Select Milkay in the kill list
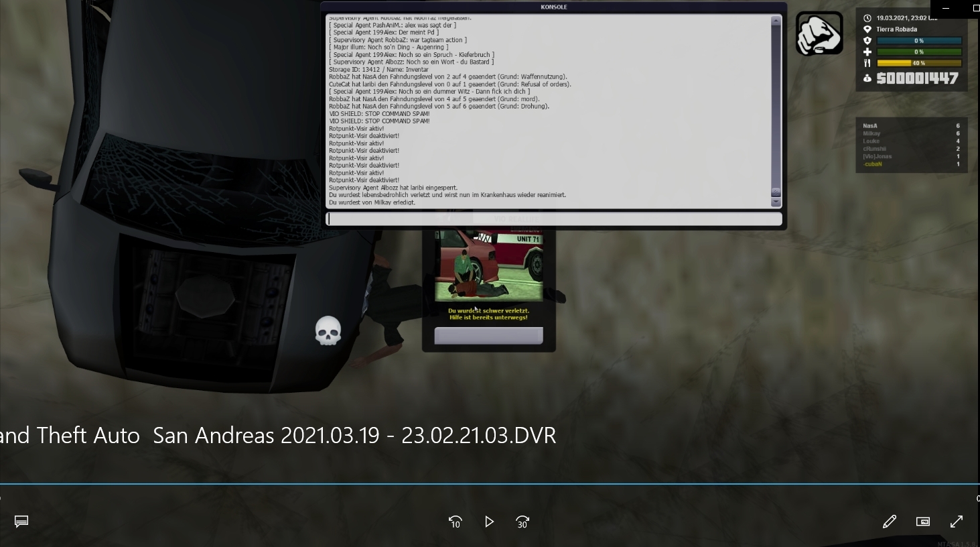 [x=911, y=133]
